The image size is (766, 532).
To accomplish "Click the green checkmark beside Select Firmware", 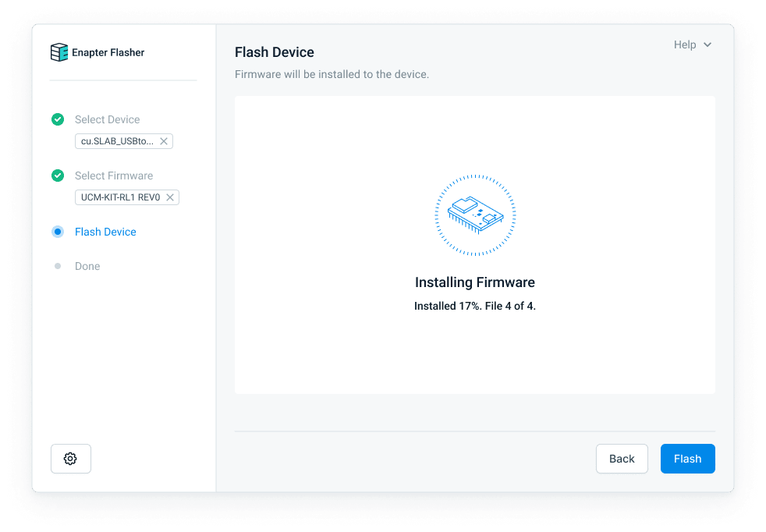I will [58, 176].
